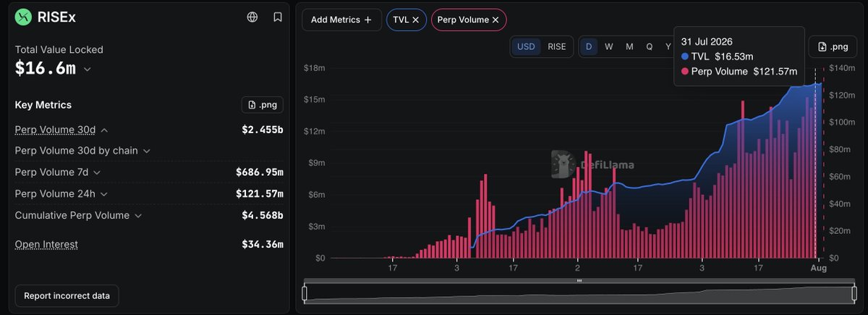Screen dimensions: 868x315
Task: Click Perp Volume $121.57m tooltip entry
Action: coord(739,71)
